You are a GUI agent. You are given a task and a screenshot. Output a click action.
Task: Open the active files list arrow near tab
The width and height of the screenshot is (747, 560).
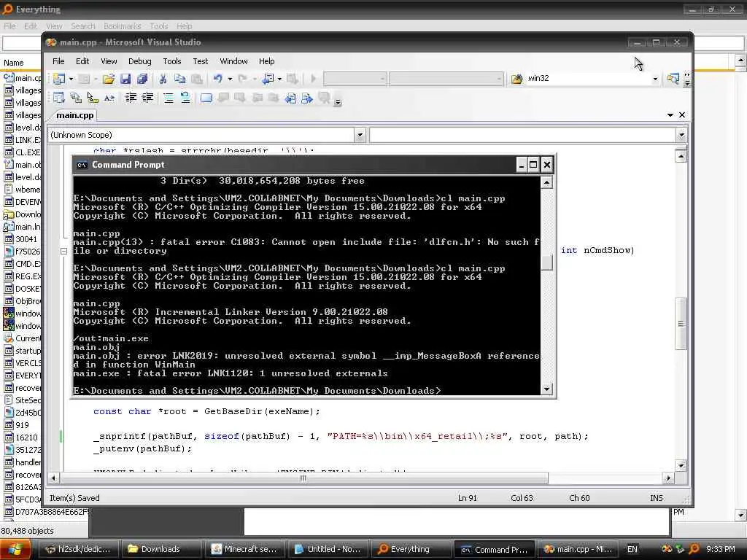[670, 114]
